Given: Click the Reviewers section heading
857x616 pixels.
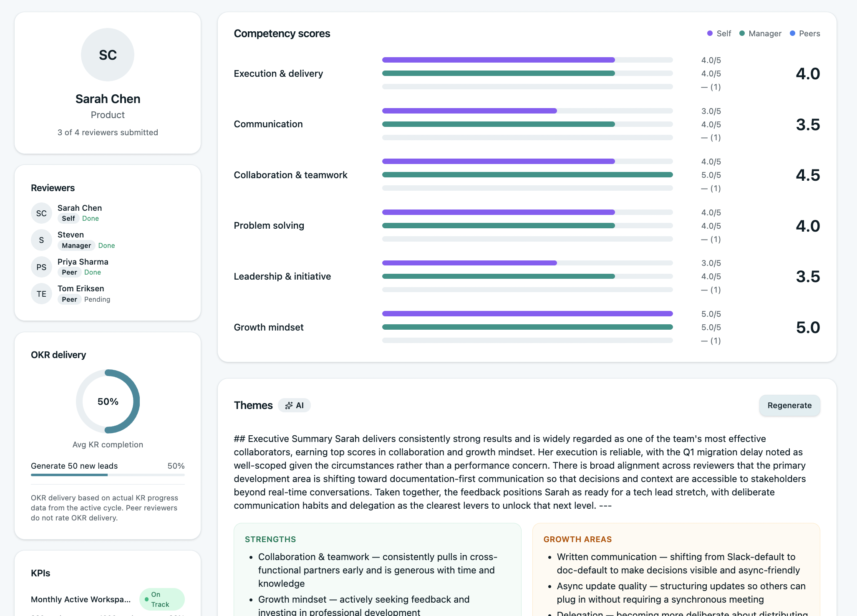Looking at the screenshot, I should click(53, 188).
